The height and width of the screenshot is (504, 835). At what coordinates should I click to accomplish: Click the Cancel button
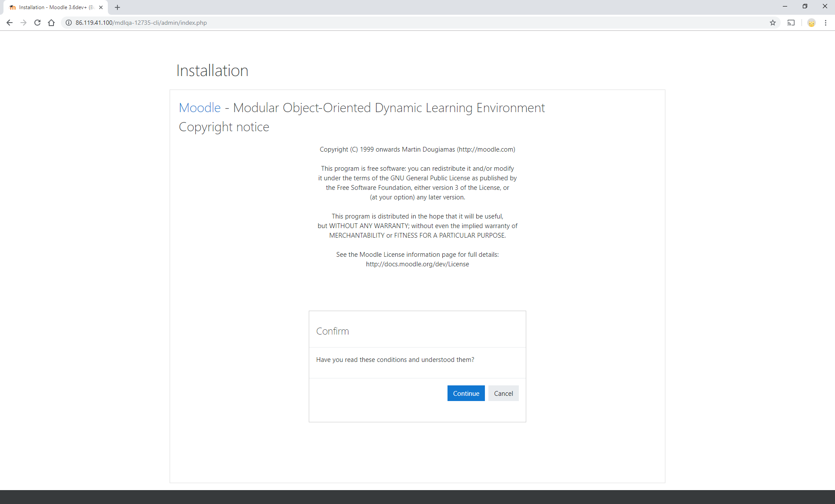(503, 393)
